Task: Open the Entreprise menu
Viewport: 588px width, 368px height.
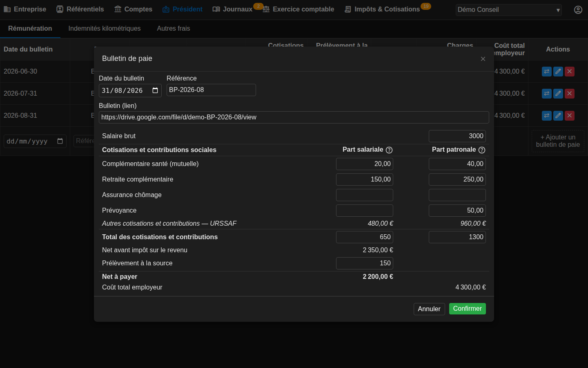Action: pyautogui.click(x=25, y=9)
